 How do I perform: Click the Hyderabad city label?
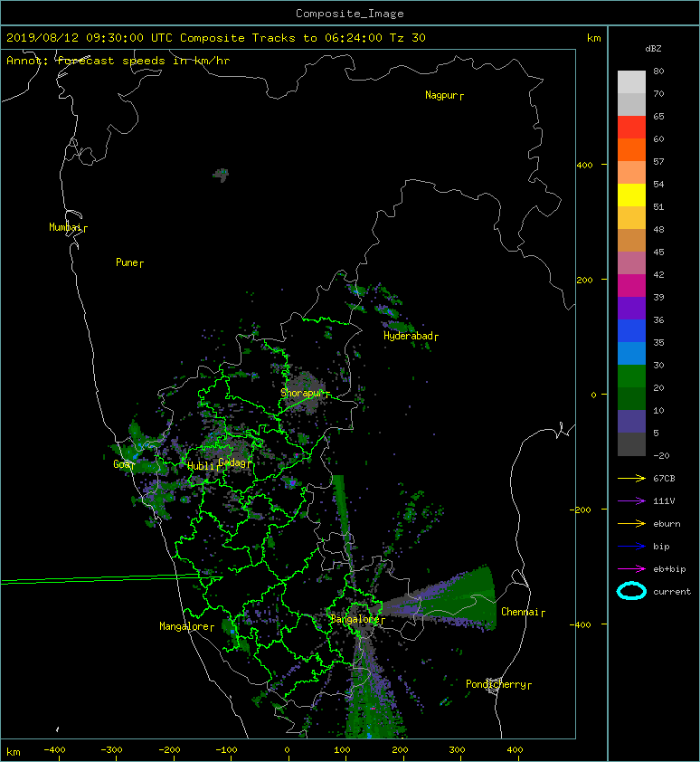408,336
